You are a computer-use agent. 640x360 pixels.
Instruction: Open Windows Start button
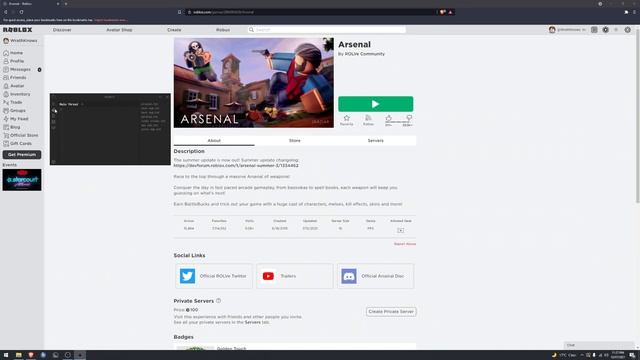click(x=6, y=355)
